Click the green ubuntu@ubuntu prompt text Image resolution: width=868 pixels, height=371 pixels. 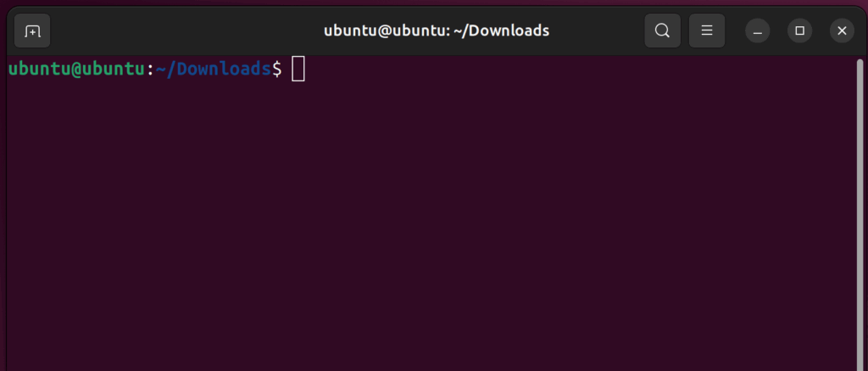76,69
